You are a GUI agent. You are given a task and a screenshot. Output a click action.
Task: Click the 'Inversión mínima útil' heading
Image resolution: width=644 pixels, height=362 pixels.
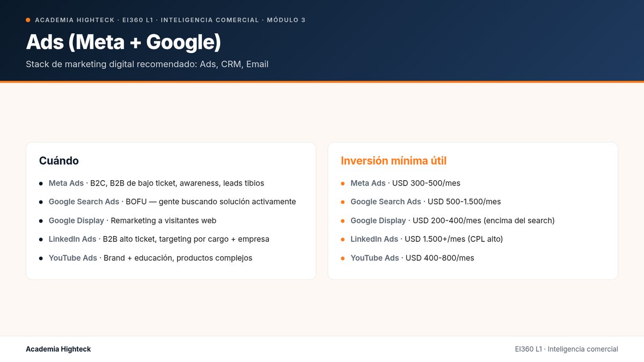click(394, 161)
